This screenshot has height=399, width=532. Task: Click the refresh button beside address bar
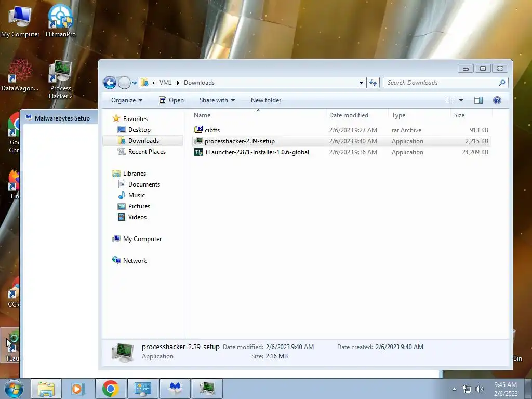point(373,83)
